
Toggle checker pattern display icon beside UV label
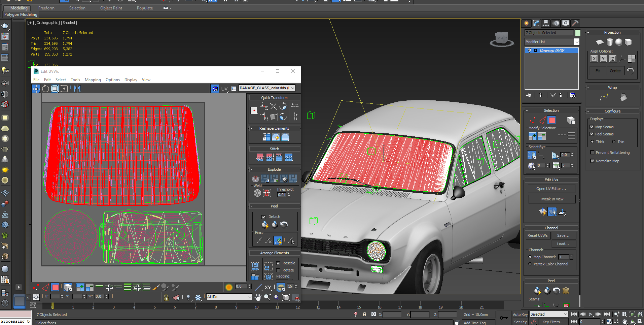point(215,89)
